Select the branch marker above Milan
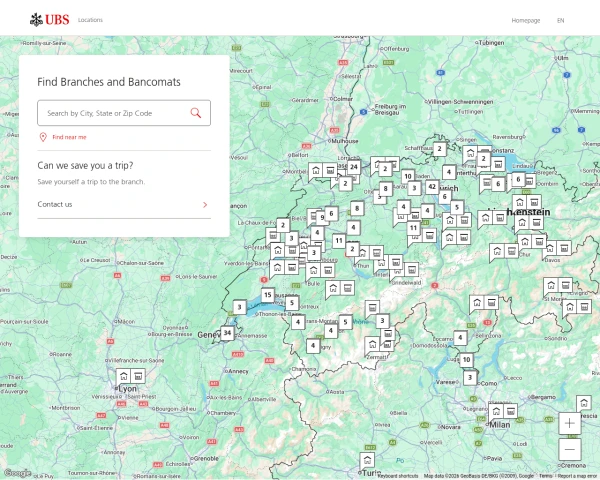Viewport: 600px width, 480px height. tap(496, 411)
